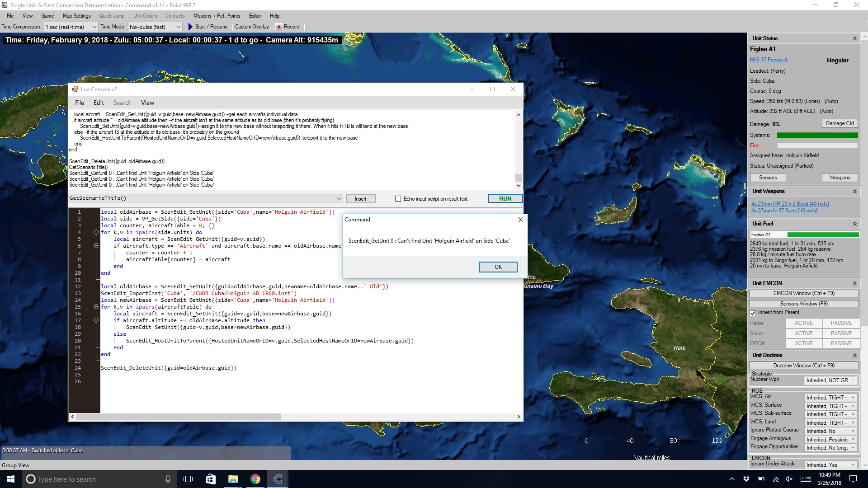The width and height of the screenshot is (868, 488).
Task: Collapse code fold at line 4
Action: [96, 232]
